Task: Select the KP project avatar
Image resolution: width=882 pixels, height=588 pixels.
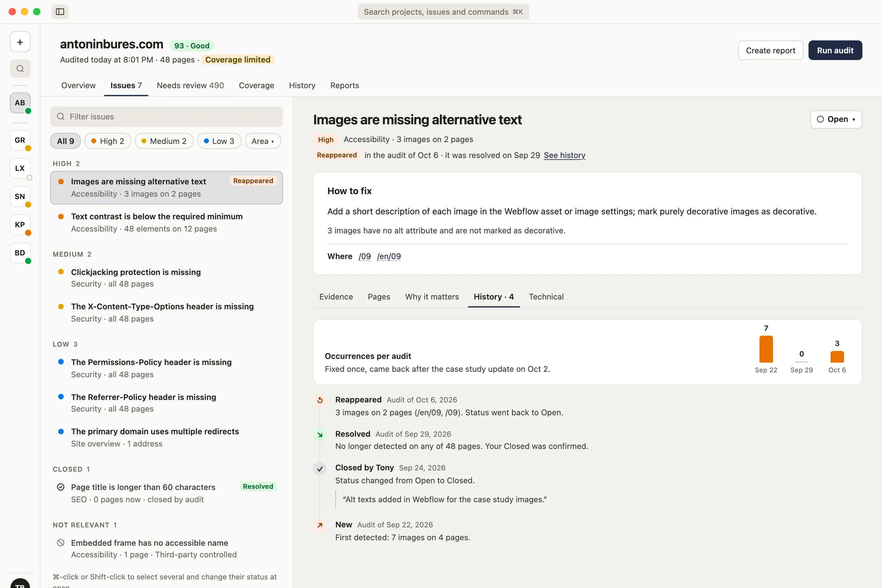Action: point(20,224)
